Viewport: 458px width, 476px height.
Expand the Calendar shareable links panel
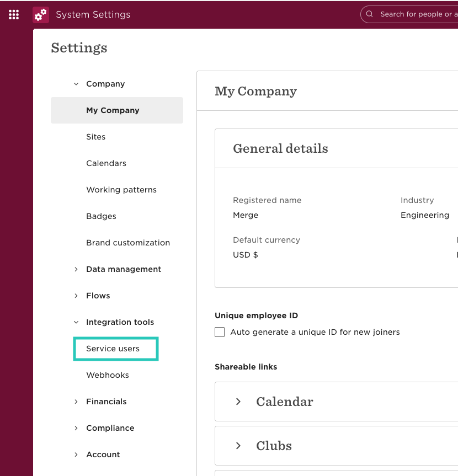click(238, 402)
